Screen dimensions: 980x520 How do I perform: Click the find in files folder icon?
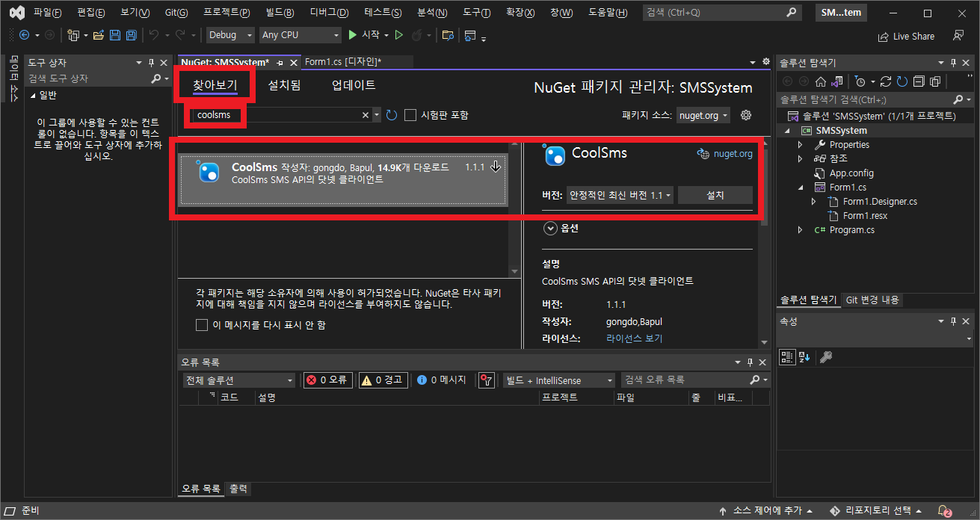click(448, 35)
